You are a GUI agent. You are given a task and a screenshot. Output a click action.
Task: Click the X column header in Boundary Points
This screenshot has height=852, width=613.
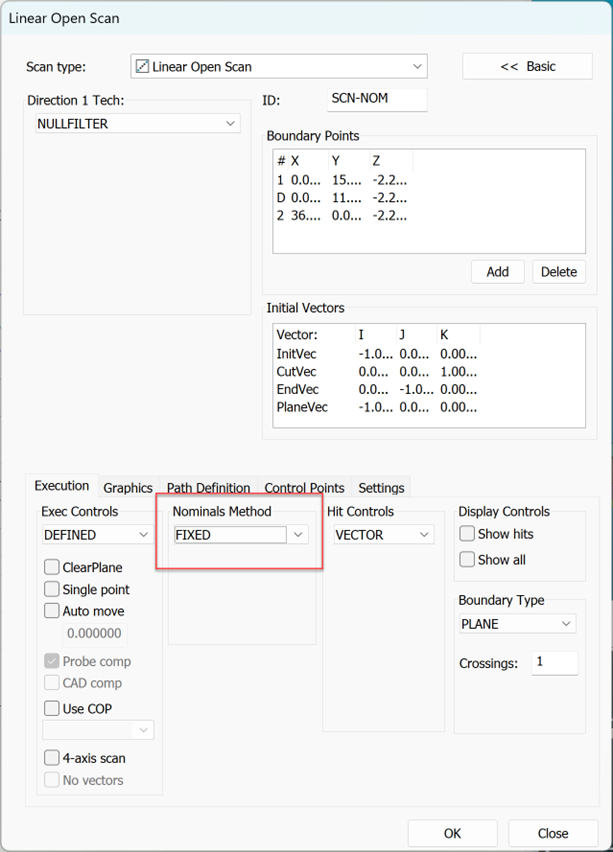(308, 161)
